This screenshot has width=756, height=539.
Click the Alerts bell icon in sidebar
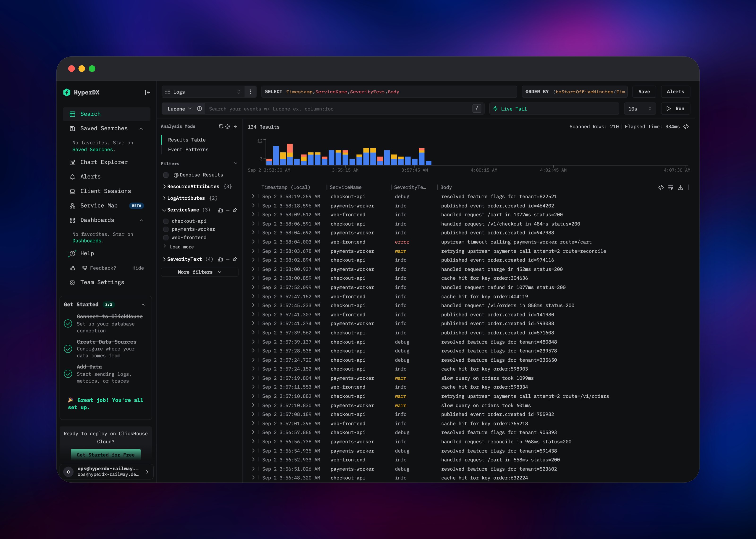(72, 177)
